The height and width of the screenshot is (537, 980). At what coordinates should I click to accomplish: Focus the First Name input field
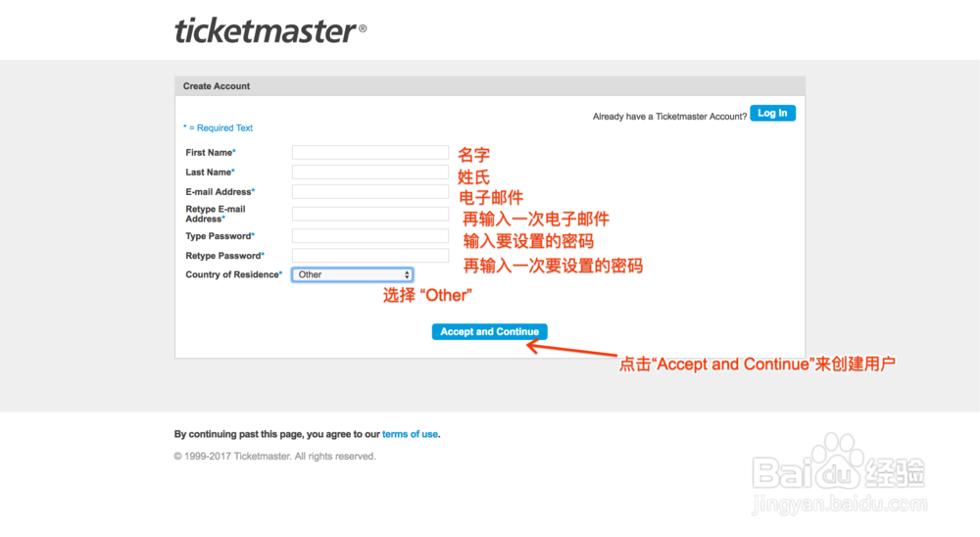coord(370,152)
